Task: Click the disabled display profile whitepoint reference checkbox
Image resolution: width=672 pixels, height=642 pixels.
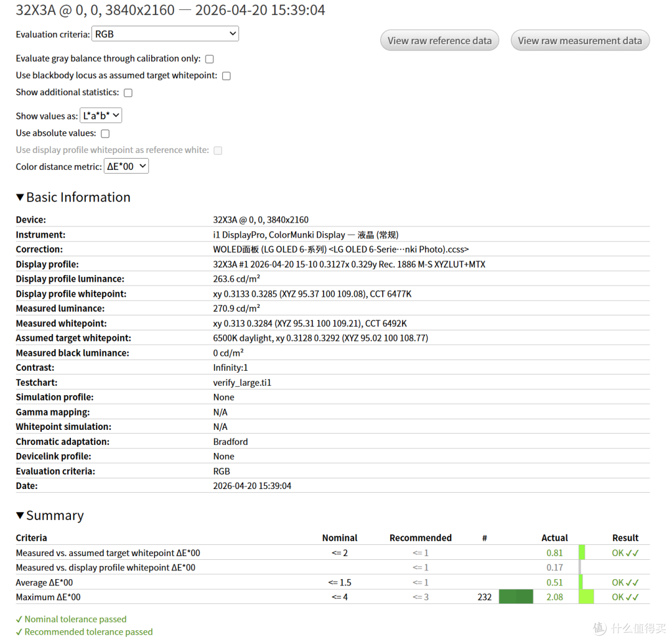Action: 218,151
